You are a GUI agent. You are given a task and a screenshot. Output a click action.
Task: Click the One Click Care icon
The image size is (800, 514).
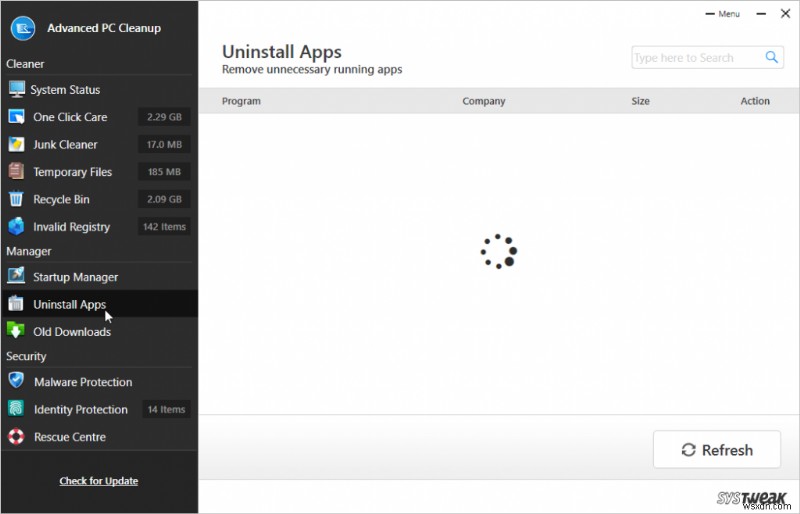tap(16, 117)
